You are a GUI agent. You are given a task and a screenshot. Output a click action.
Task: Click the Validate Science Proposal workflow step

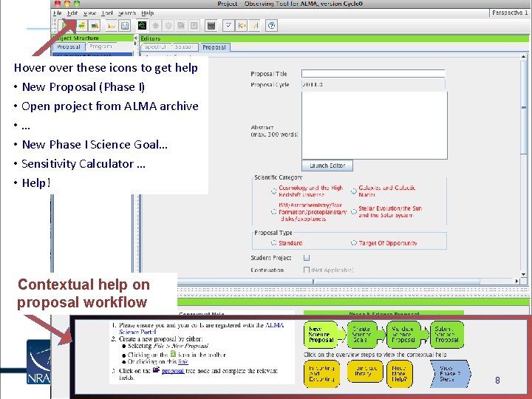pyautogui.click(x=403, y=335)
